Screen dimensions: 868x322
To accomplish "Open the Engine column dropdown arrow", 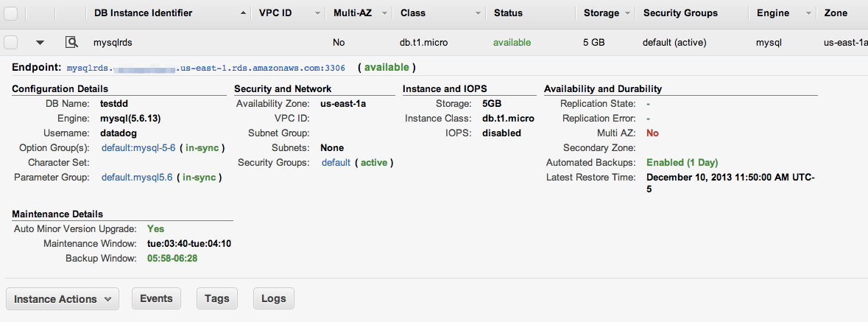I will pos(809,13).
